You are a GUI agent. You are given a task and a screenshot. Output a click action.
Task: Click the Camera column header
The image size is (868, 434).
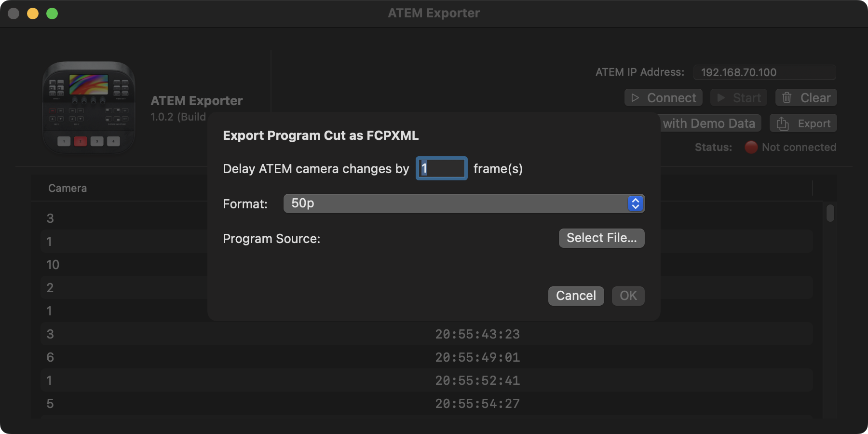[68, 188]
